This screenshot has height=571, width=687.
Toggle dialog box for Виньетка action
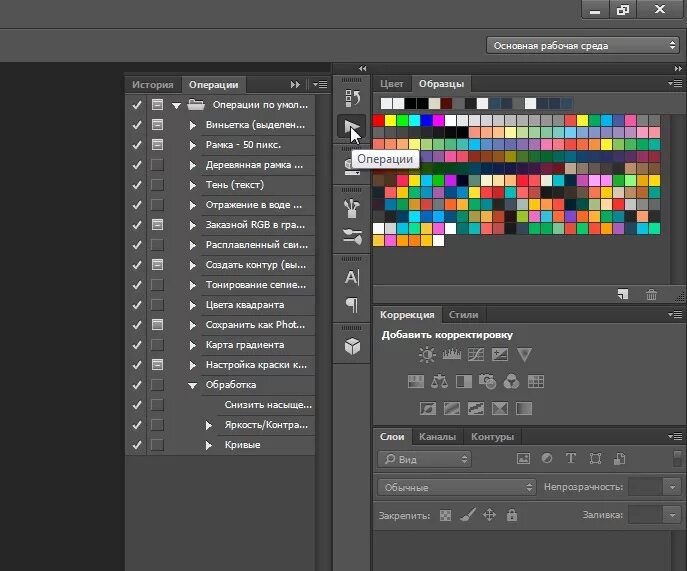(157, 125)
